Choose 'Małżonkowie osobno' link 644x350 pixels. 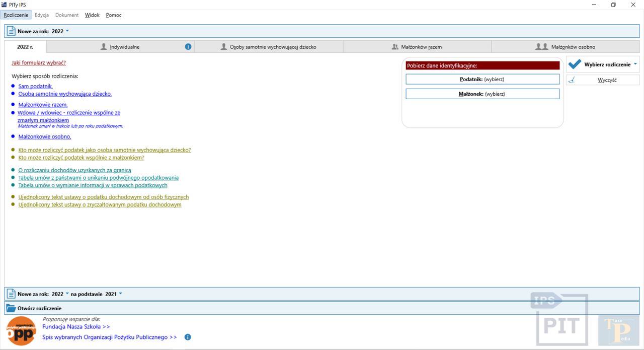click(45, 136)
